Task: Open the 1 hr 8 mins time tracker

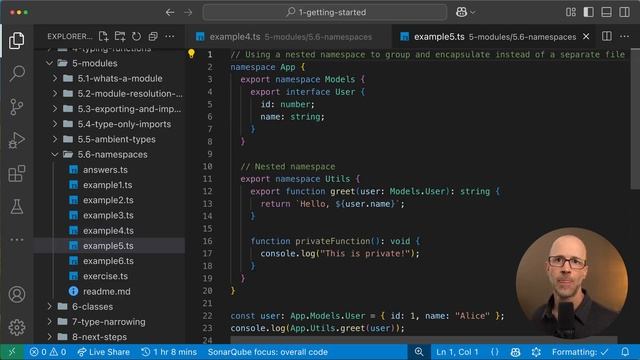Action: click(169, 352)
